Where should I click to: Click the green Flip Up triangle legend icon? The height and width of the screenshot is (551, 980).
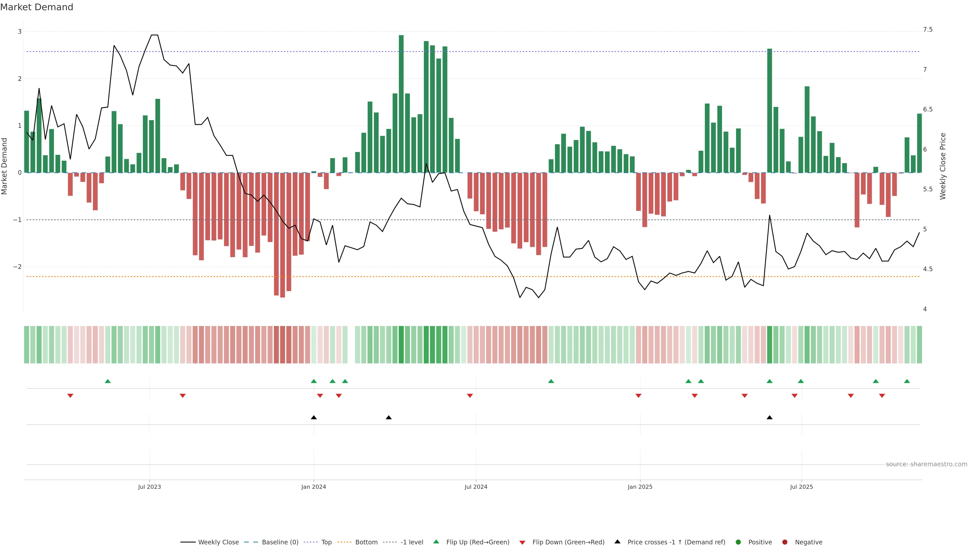point(436,542)
